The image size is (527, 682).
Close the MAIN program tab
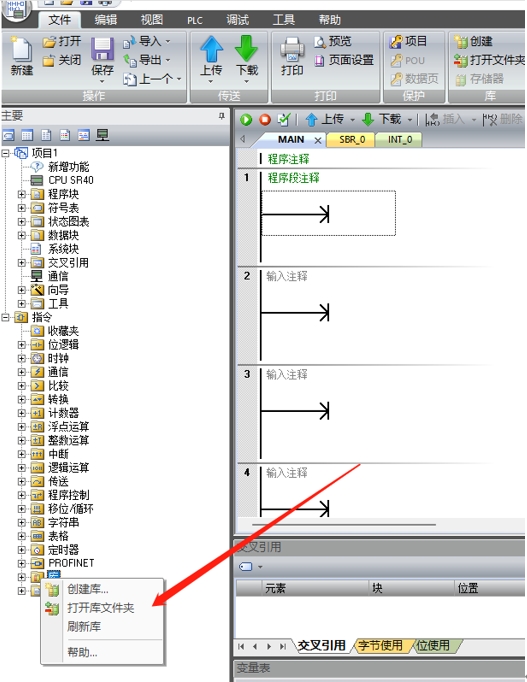coord(318,140)
